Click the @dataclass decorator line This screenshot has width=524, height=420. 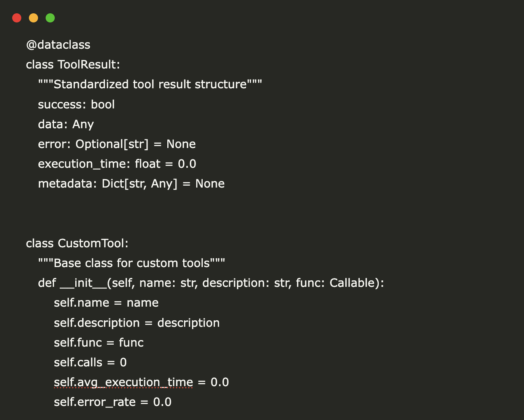coord(58,45)
